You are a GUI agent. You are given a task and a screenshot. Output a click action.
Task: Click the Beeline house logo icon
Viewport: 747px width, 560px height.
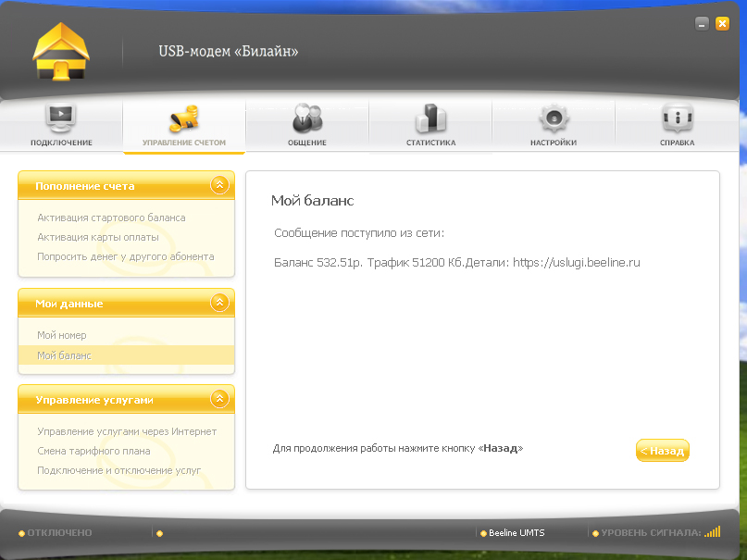(x=61, y=51)
